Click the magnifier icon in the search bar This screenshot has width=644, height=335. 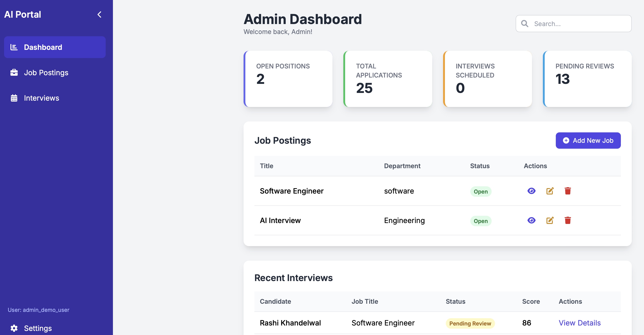click(x=525, y=24)
